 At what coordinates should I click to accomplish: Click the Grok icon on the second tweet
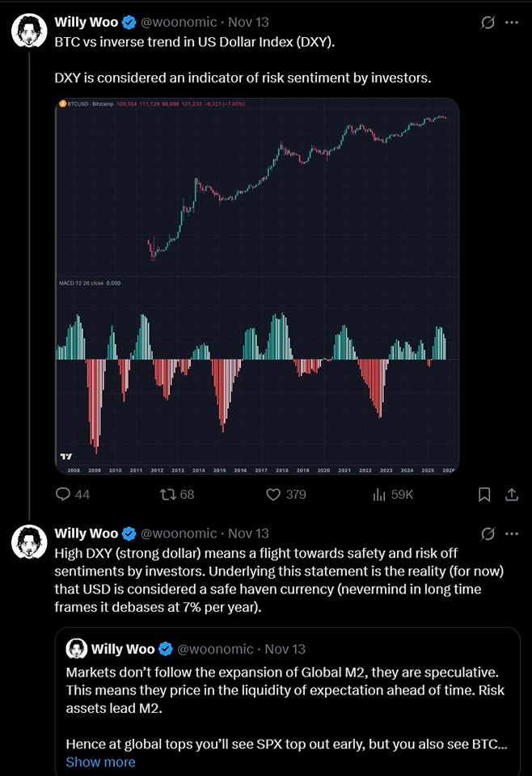488,533
